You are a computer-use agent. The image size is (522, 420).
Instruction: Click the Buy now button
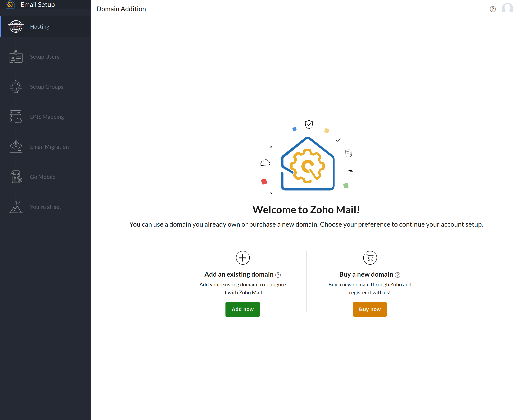pyautogui.click(x=370, y=309)
